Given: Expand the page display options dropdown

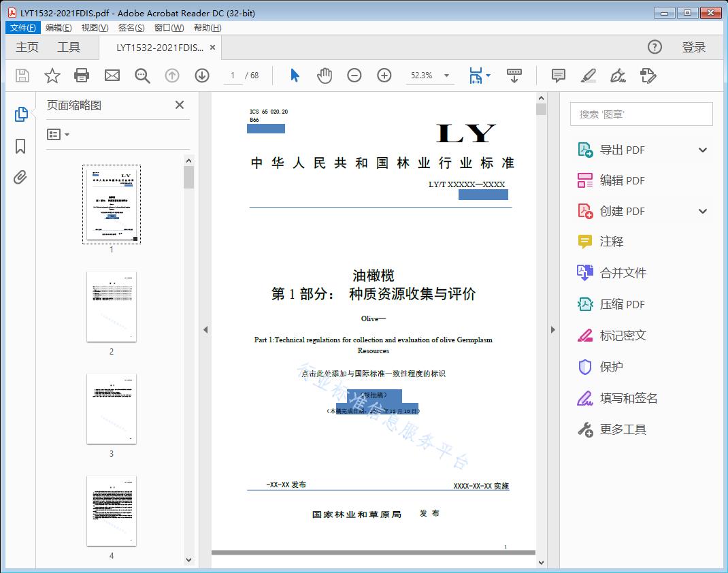Looking at the screenshot, I should 488,76.
